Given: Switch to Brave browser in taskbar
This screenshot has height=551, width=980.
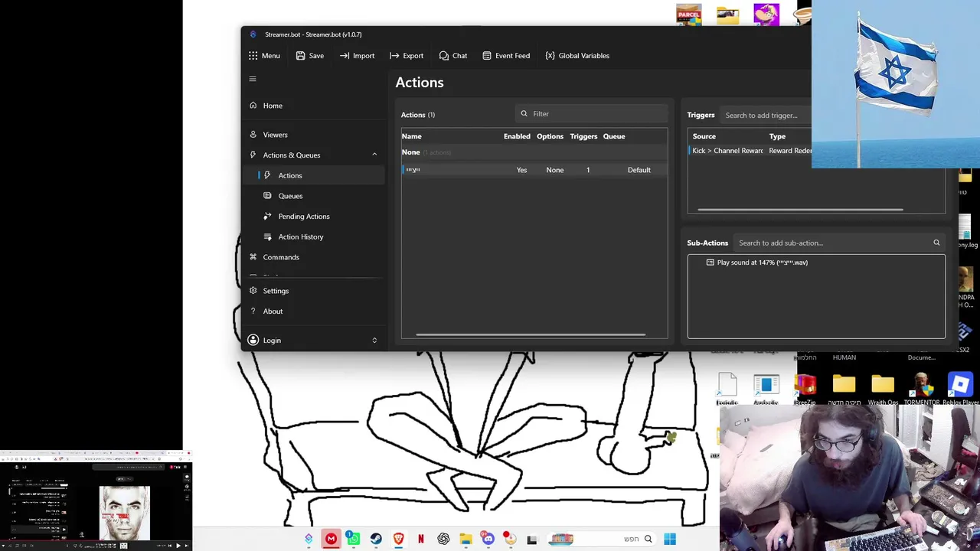Looking at the screenshot, I should point(398,539).
